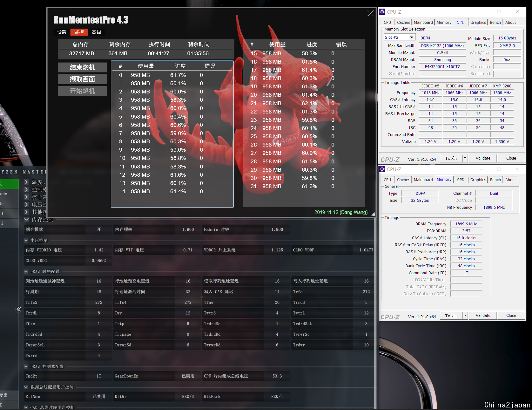Click Validate in bottom CPU-Z window
This screenshot has height=410, width=532.
483,316
